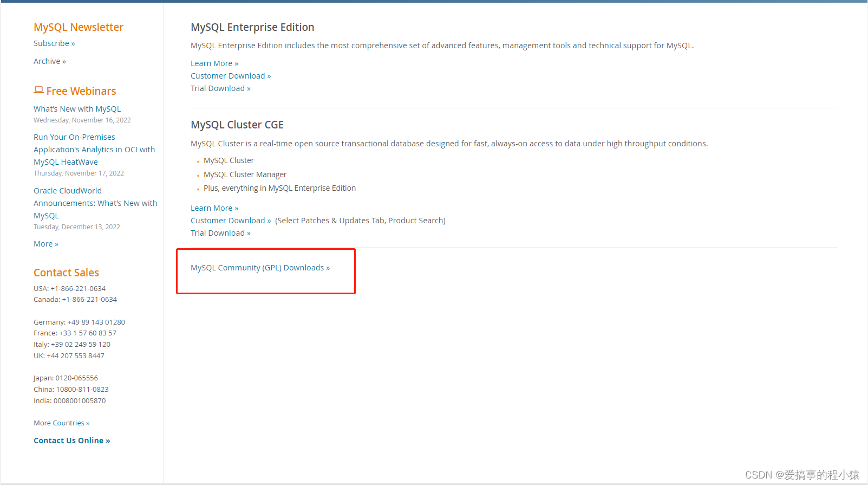View More Countries contact list
Image resolution: width=868 pixels, height=485 pixels.
click(62, 423)
